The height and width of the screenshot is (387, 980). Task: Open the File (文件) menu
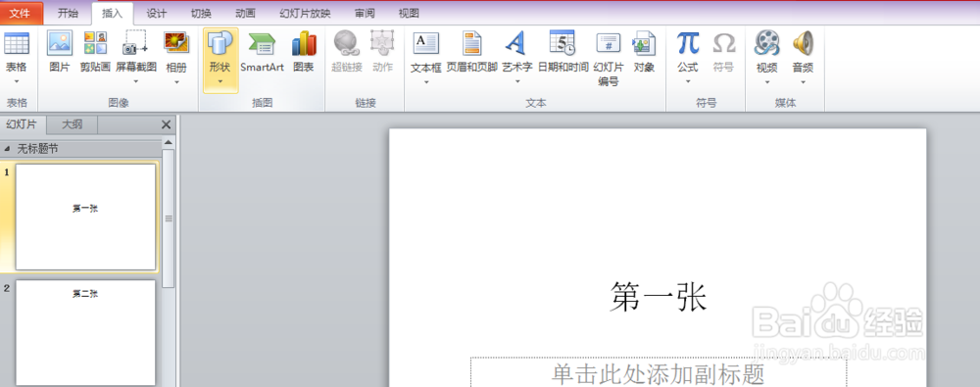coord(21,13)
